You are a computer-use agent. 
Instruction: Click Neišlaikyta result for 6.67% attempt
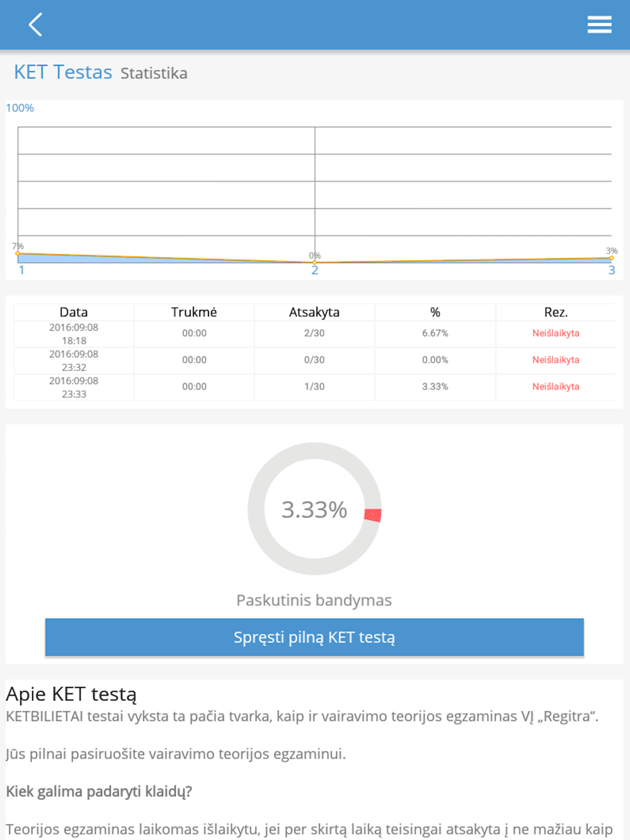click(x=556, y=333)
